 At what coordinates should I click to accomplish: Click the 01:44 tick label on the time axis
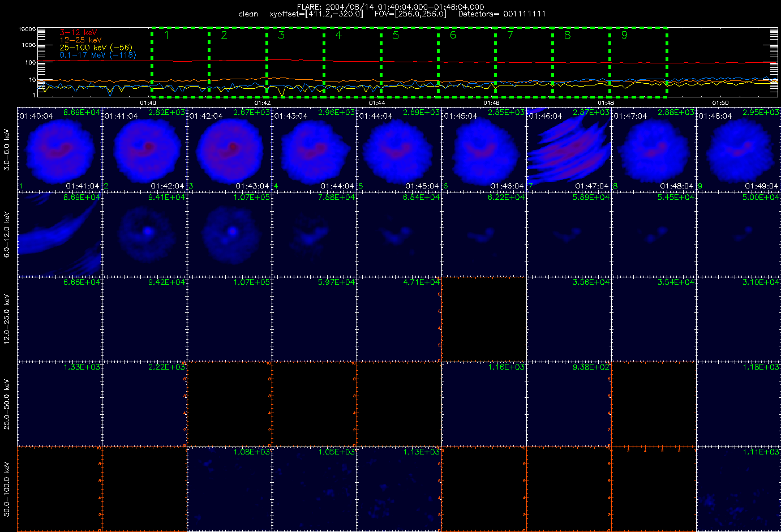[x=377, y=103]
